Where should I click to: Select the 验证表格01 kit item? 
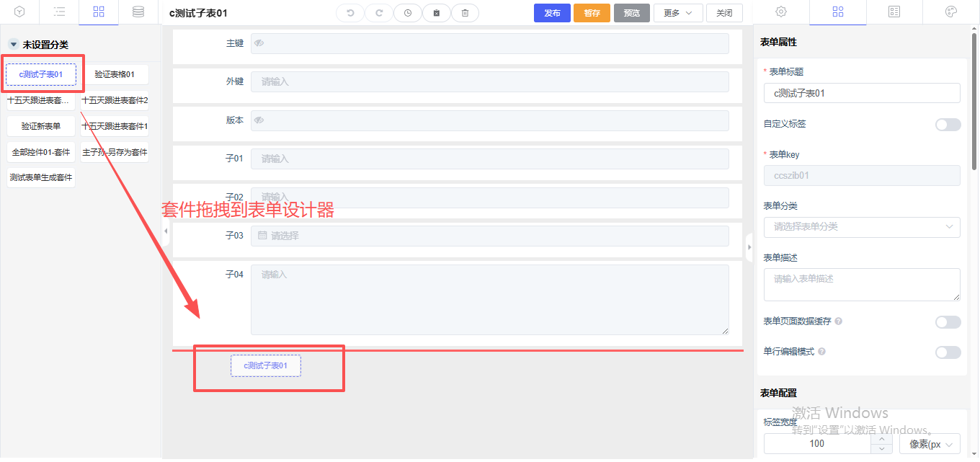pyautogui.click(x=115, y=74)
